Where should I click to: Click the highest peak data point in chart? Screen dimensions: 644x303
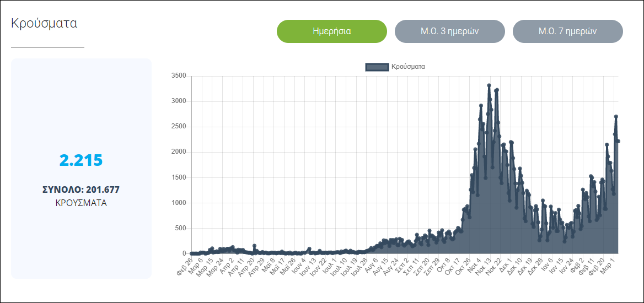click(489, 85)
